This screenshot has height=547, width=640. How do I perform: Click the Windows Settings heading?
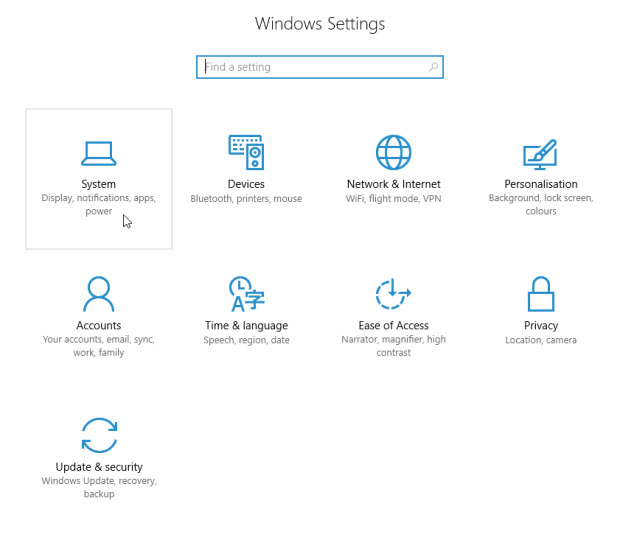[x=320, y=24]
